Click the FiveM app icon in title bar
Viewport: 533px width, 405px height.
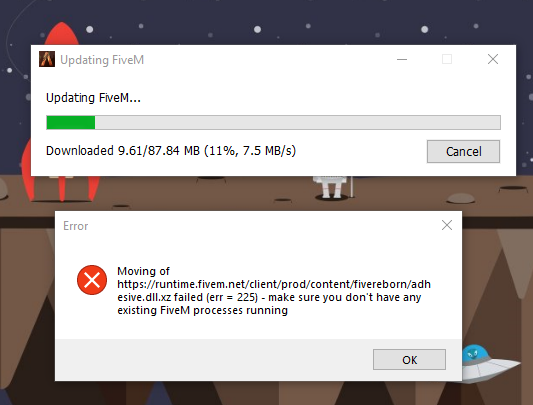pyautogui.click(x=47, y=59)
